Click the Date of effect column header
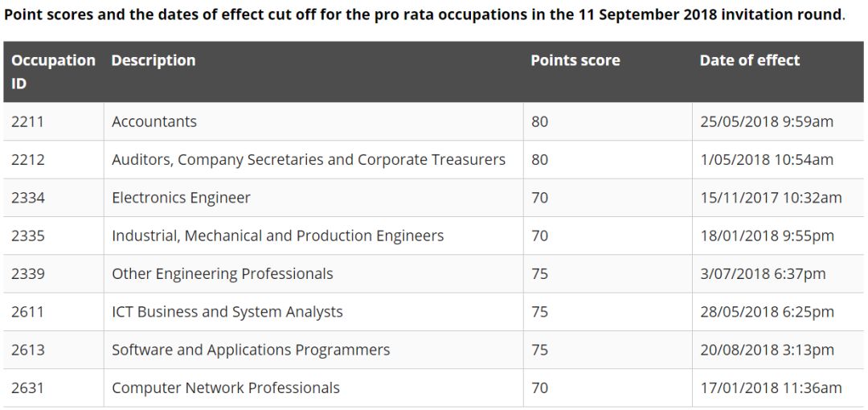Image resolution: width=868 pixels, height=410 pixels. click(750, 60)
